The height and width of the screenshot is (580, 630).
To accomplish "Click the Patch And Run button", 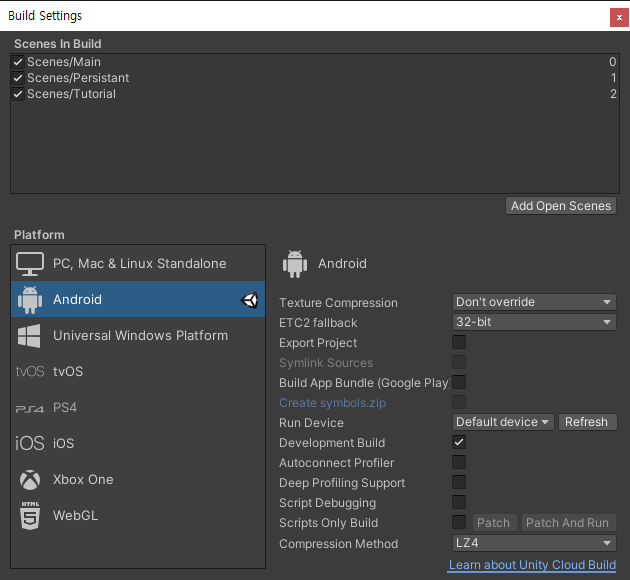I will coord(568,523).
